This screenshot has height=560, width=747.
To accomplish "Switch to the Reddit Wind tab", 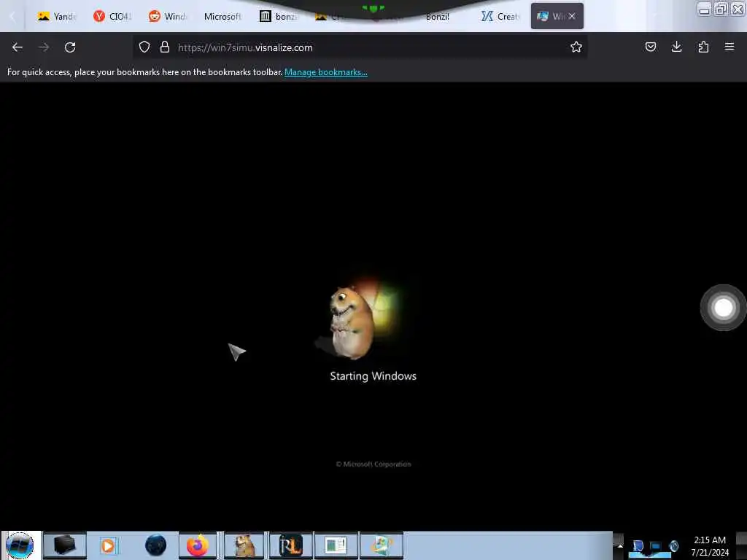I will pos(168,17).
